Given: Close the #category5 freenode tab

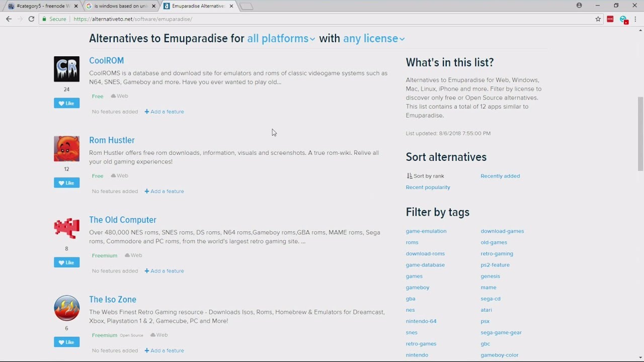Looking at the screenshot, I should pyautogui.click(x=75, y=6).
